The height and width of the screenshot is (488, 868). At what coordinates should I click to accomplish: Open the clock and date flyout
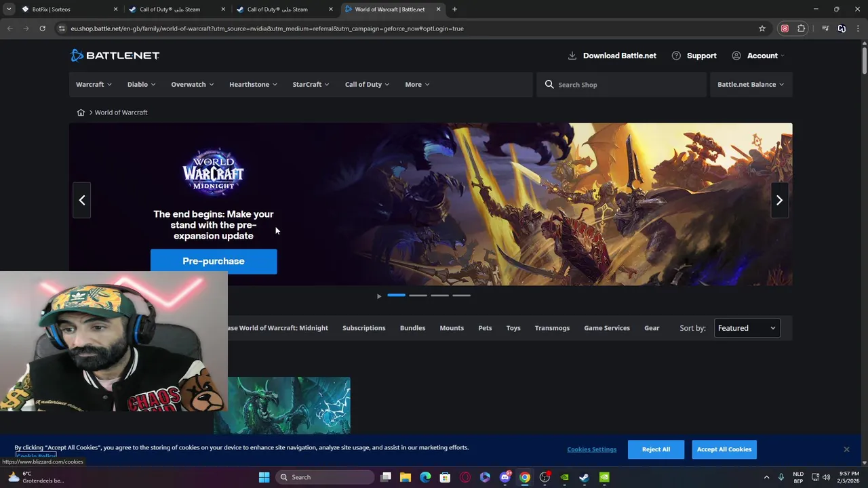(x=848, y=477)
